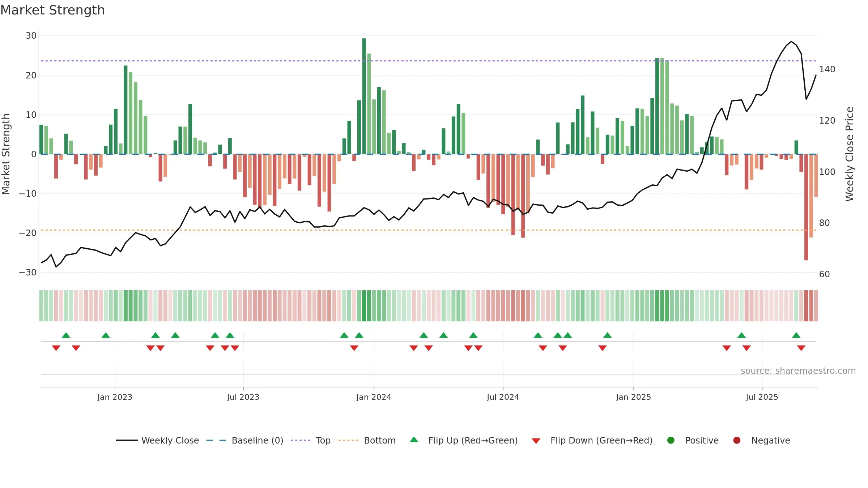The image size is (868, 488).
Task: Click the Jul 2024 x-axis label
Action: (x=503, y=397)
